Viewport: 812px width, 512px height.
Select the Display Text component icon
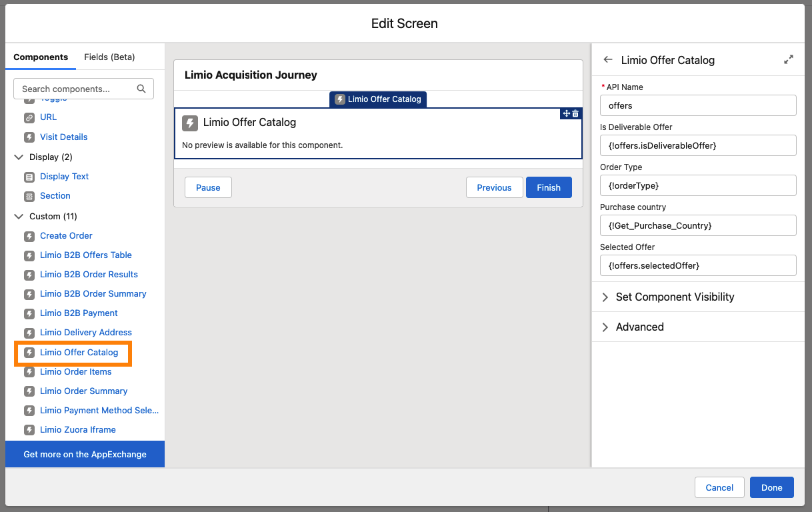coord(29,177)
